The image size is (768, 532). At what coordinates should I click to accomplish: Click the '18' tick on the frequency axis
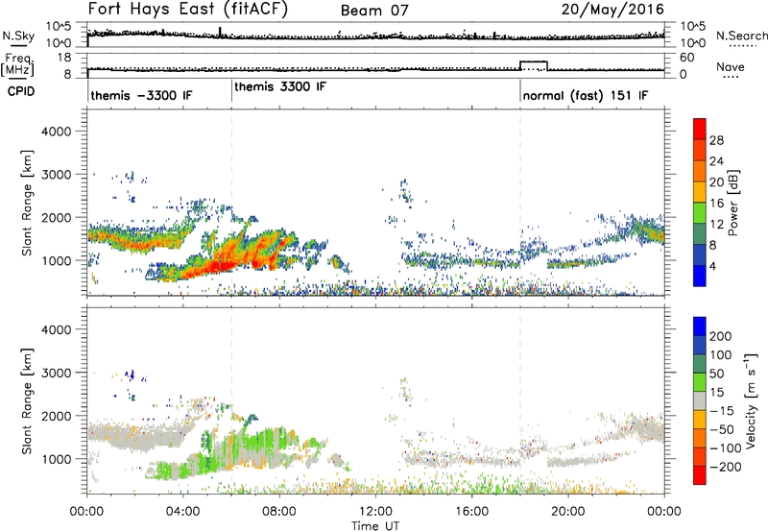(64, 58)
